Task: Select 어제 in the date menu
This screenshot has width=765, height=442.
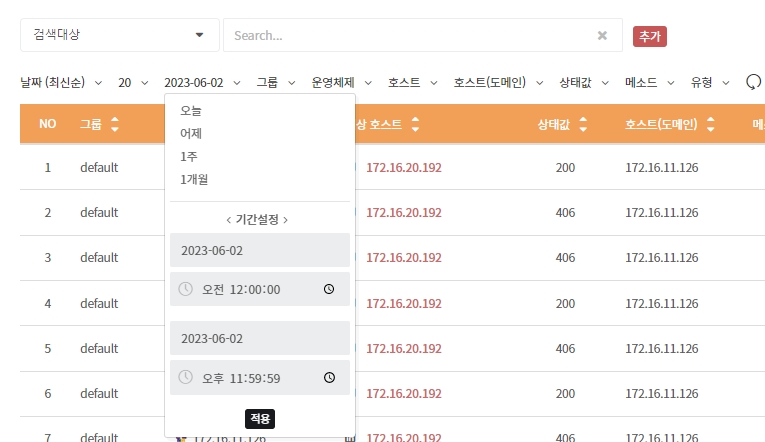Action: [190, 133]
